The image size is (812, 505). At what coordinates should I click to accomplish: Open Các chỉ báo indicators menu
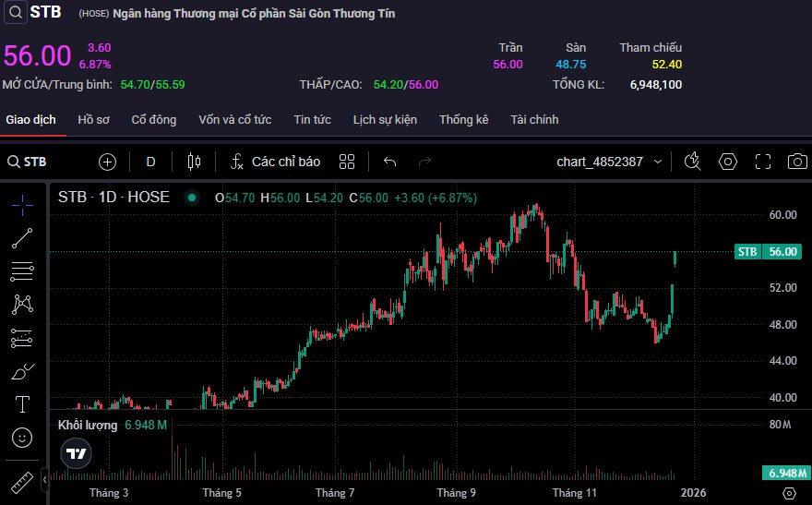pyautogui.click(x=275, y=162)
